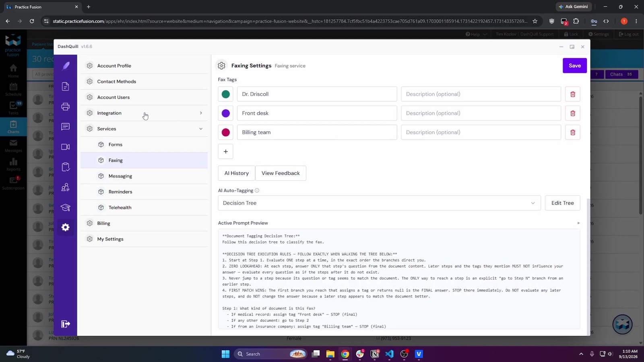The height and width of the screenshot is (362, 644).
Task: Open the DashQuill quill logo icon
Action: (x=66, y=66)
